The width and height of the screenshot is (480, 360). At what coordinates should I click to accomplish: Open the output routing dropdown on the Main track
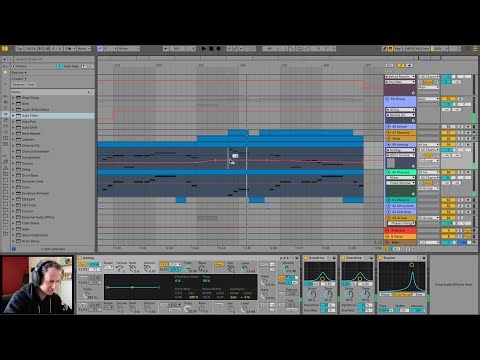pyautogui.click(x=428, y=242)
